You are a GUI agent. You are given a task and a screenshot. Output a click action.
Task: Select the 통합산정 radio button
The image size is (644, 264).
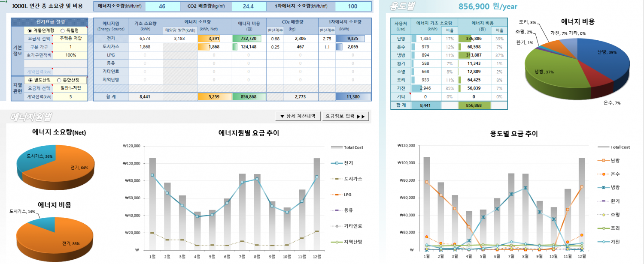(x=59, y=80)
